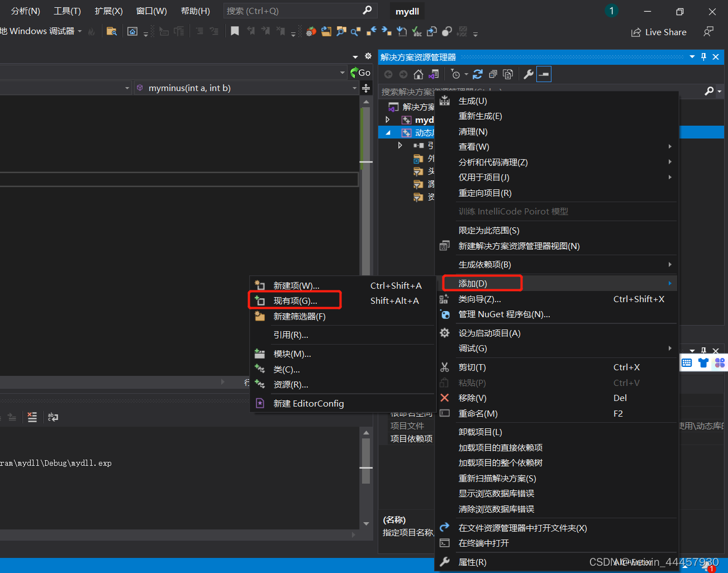Pin the Solution Explorer panel
The image size is (728, 573).
(x=703, y=57)
